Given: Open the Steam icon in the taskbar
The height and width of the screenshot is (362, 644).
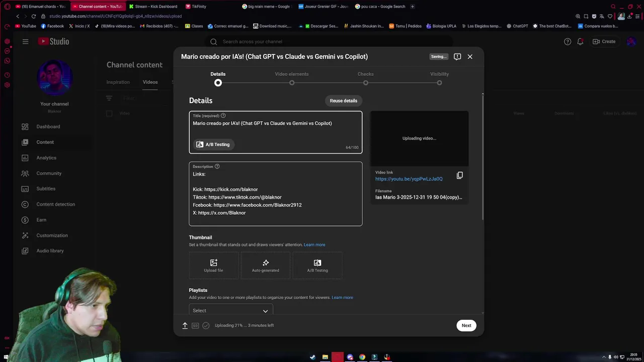Looking at the screenshot, I should coord(312,357).
